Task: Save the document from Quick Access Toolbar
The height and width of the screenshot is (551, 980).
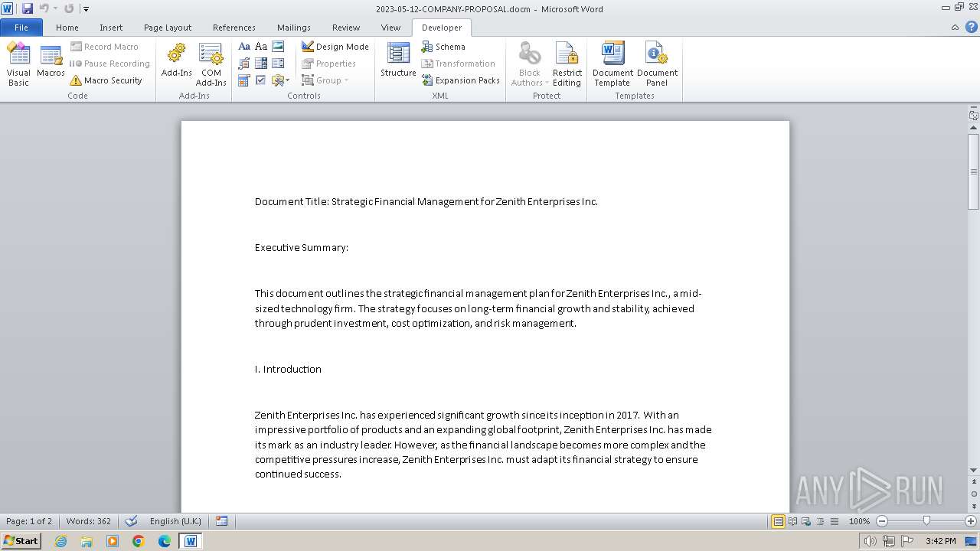Action: click(28, 8)
